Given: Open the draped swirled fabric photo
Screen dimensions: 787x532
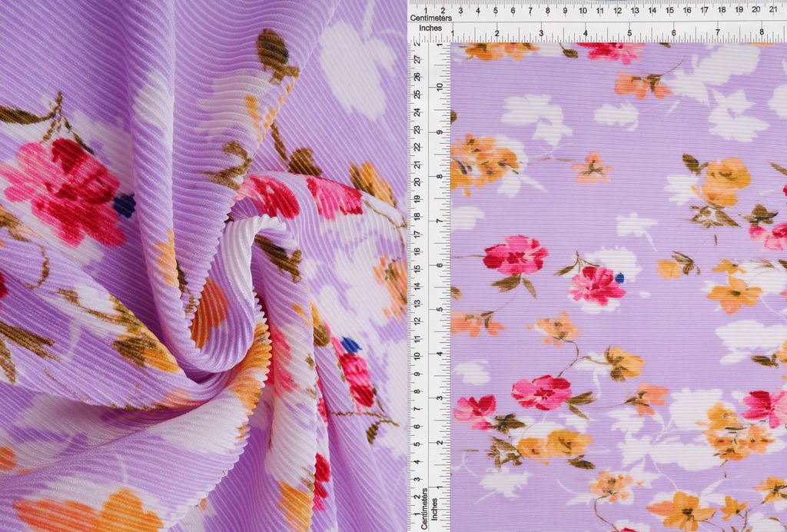Looking at the screenshot, I should pyautogui.click(x=203, y=266).
